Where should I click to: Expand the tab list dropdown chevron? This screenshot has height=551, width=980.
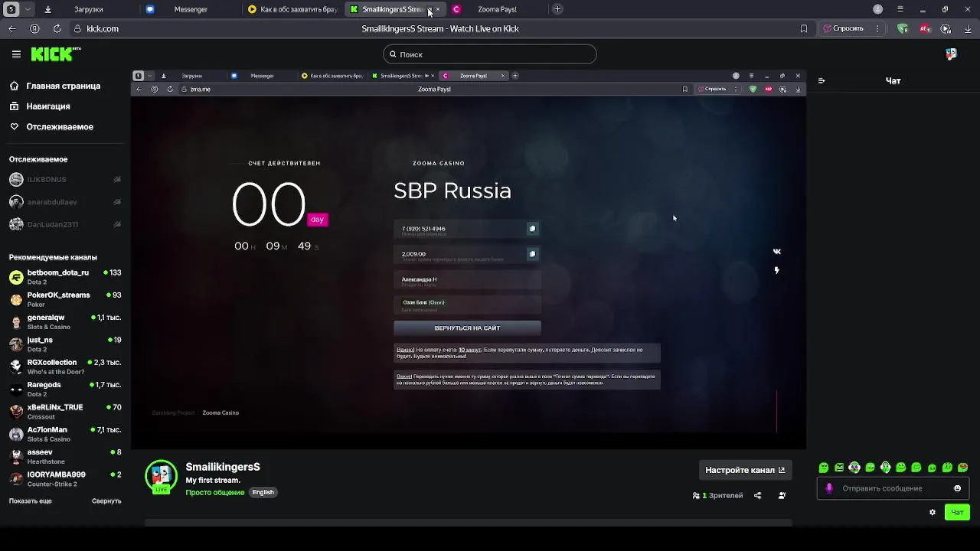[28, 9]
